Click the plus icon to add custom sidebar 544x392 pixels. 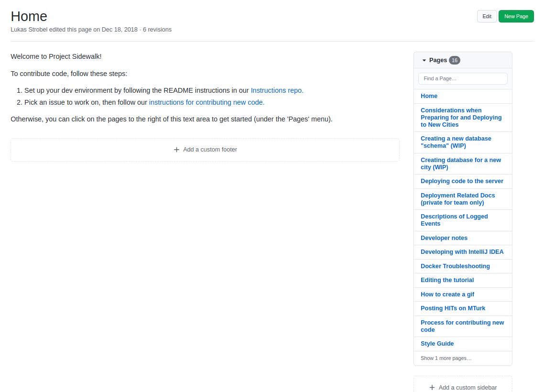(x=432, y=388)
